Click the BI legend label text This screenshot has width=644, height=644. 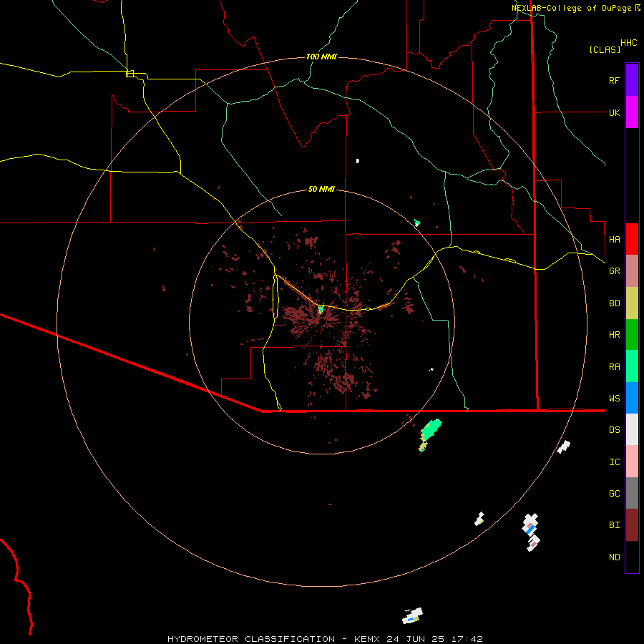pyautogui.click(x=615, y=525)
